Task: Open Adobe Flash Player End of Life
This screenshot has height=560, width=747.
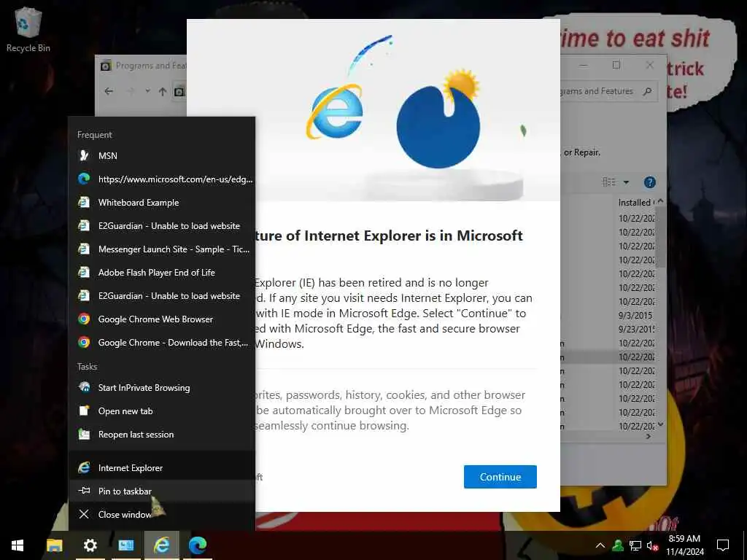Action: (162, 273)
